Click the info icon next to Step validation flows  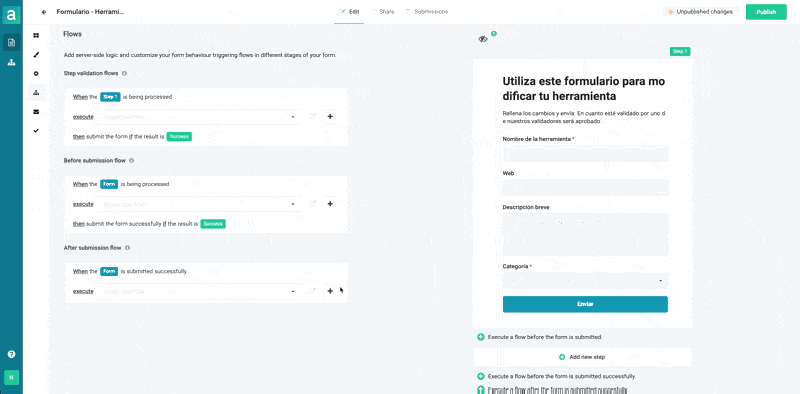[124, 73]
